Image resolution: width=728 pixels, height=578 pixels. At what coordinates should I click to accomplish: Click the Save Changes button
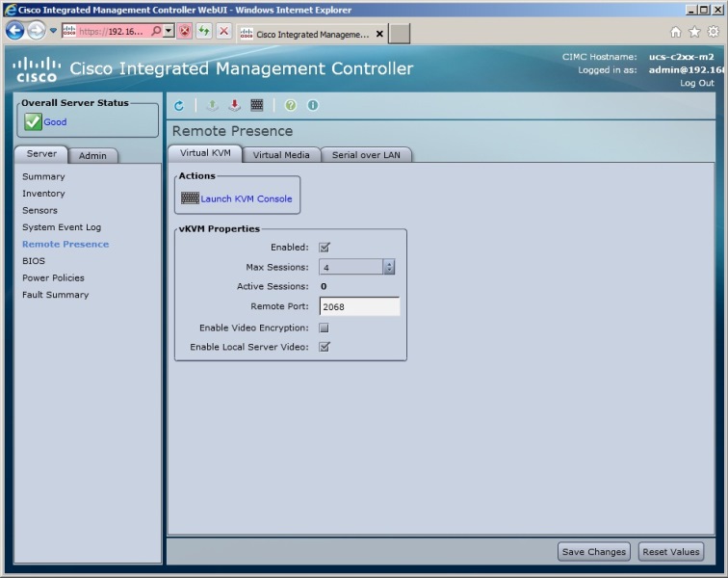594,552
